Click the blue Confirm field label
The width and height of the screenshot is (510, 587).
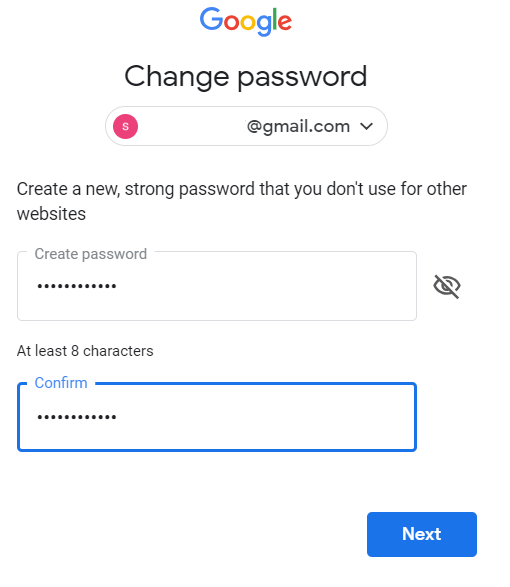click(x=61, y=383)
